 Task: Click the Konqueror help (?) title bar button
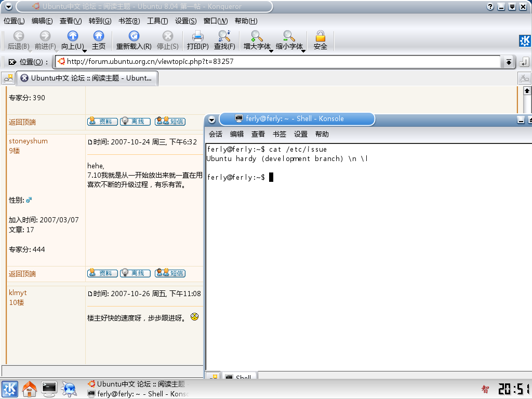click(490, 7)
